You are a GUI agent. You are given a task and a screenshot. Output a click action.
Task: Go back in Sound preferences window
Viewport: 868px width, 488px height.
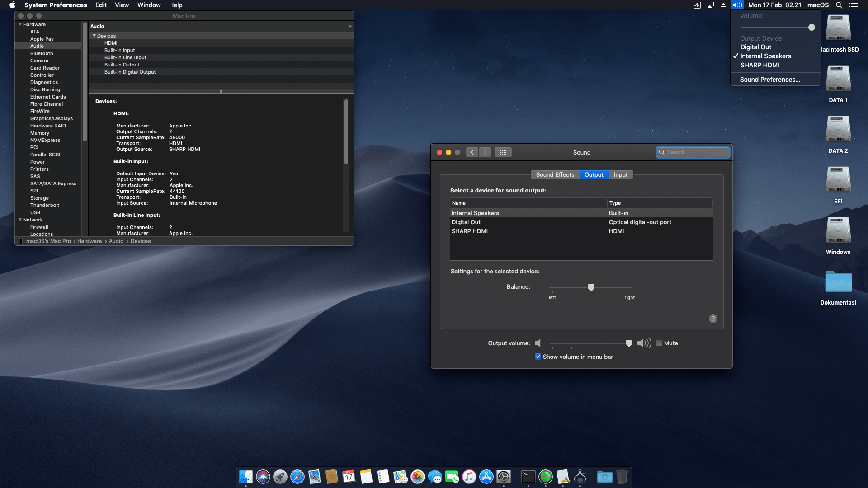(x=472, y=152)
